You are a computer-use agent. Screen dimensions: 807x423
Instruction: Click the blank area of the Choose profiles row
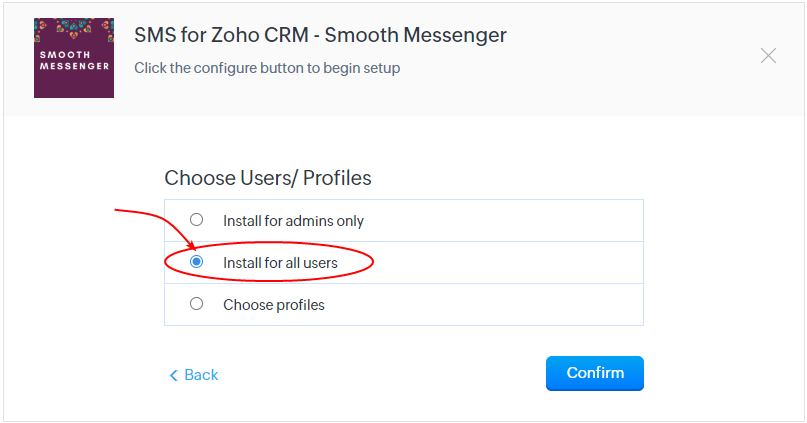484,305
